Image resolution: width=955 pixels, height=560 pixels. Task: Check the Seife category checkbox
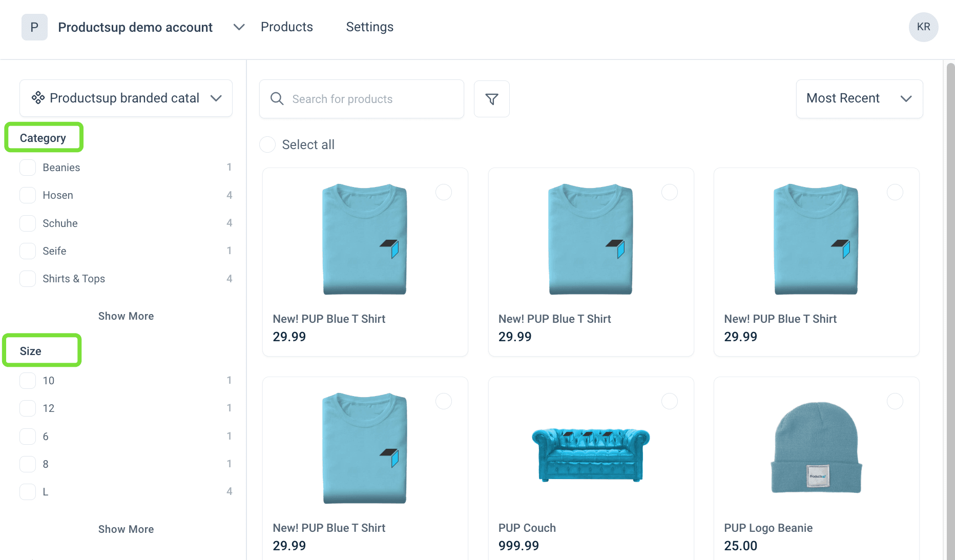[x=28, y=251]
